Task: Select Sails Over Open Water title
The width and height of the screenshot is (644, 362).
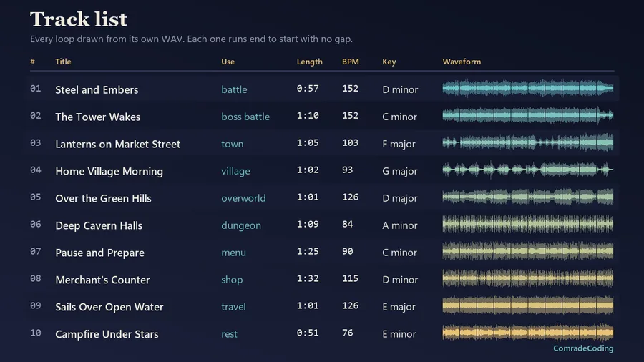Action: tap(109, 307)
